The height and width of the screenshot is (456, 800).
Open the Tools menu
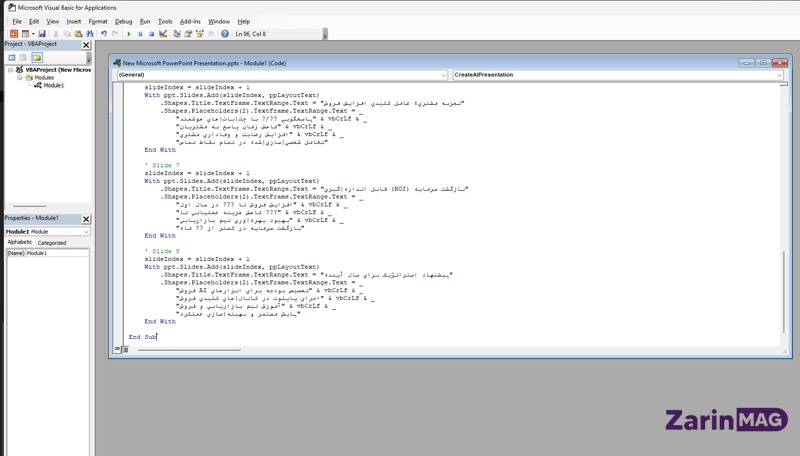[x=165, y=21]
